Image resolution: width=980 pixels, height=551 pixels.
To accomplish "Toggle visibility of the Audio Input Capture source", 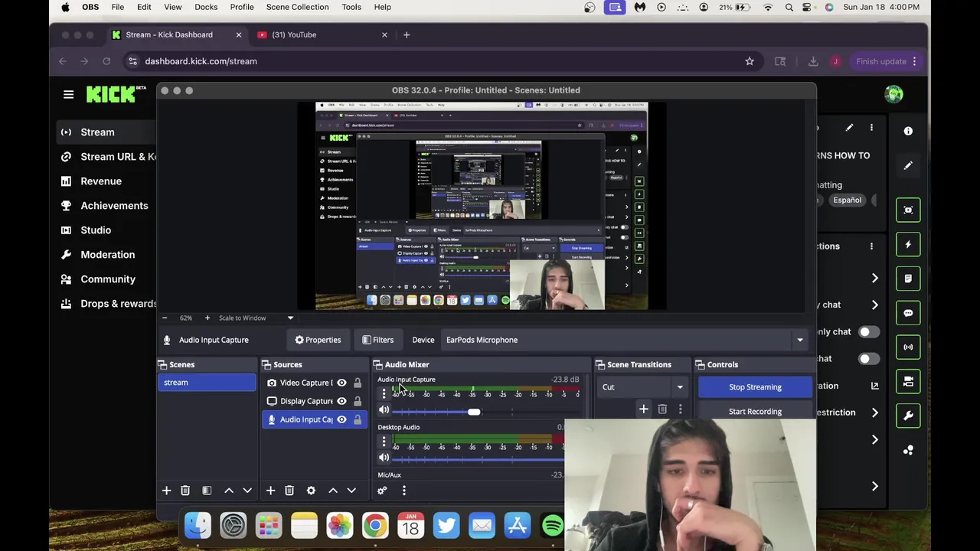I will 341,419.
